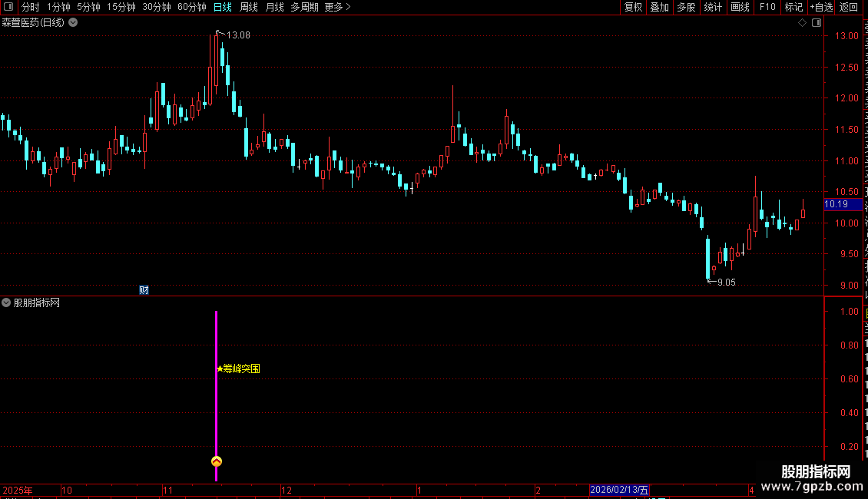Screen dimensions: 868x499
Task: Select the 5分钟 period tab
Action: click(88, 7)
